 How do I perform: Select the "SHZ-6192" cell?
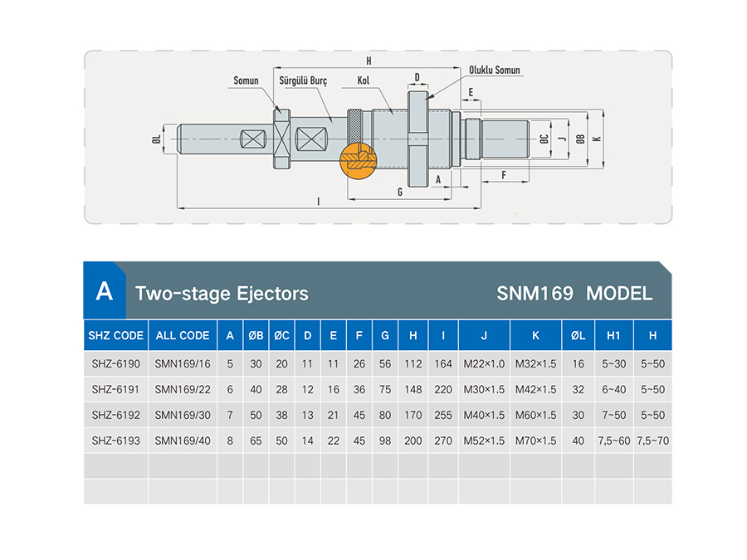click(115, 416)
